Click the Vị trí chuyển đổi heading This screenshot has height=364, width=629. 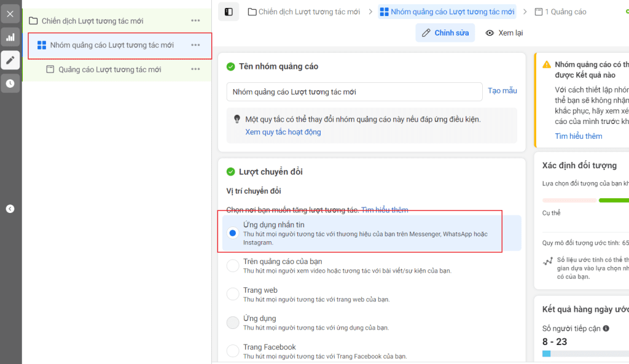(x=254, y=192)
